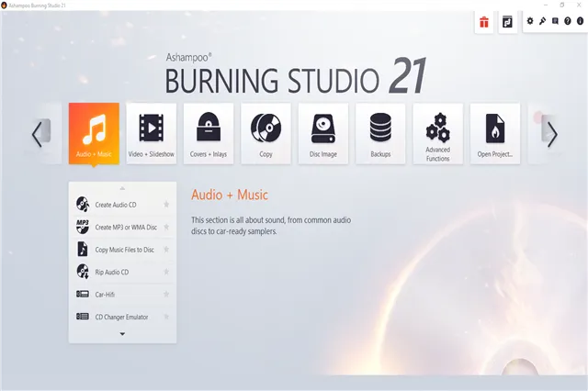Image resolution: width=588 pixels, height=391 pixels.
Task: Open help with the question mark icon
Action: 568,21
